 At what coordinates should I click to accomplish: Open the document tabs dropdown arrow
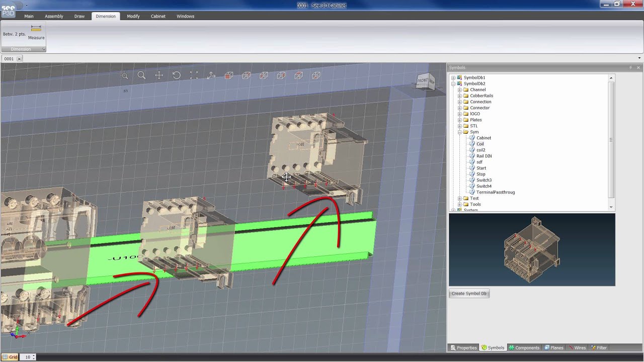pos(639,58)
